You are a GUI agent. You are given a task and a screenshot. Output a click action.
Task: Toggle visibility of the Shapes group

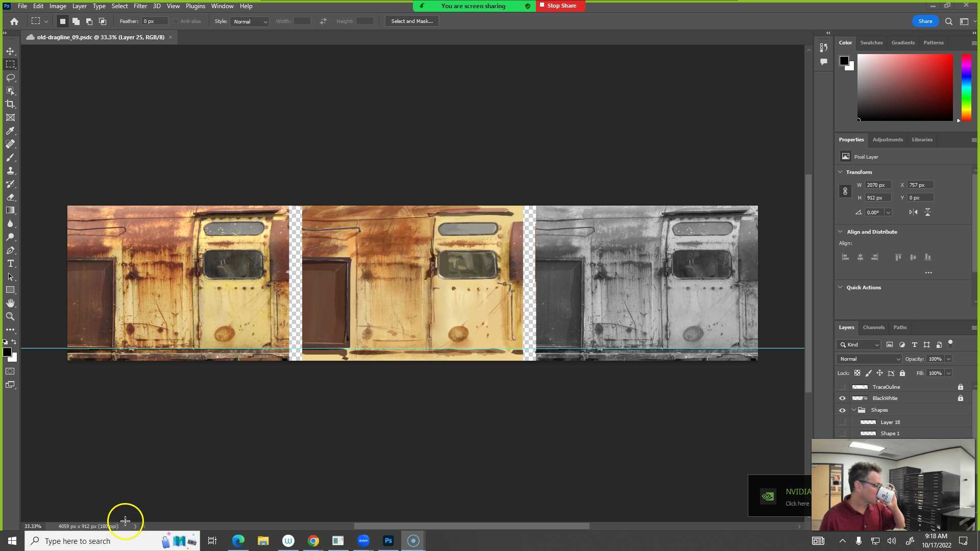pos(842,410)
